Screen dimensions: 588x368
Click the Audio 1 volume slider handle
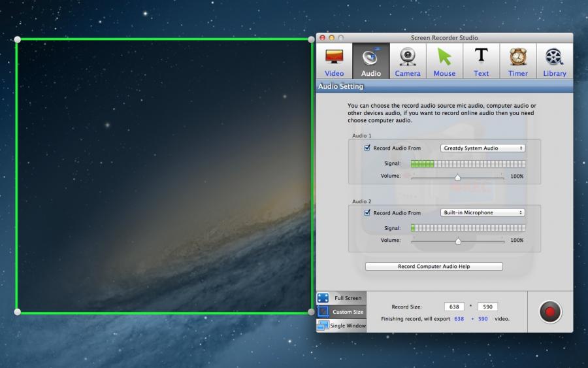tap(457, 177)
